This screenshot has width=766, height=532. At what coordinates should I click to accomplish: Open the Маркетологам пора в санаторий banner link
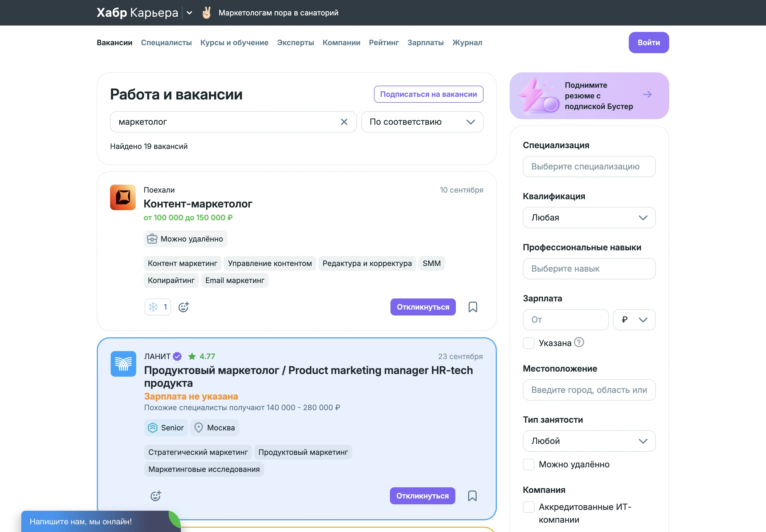tap(278, 13)
